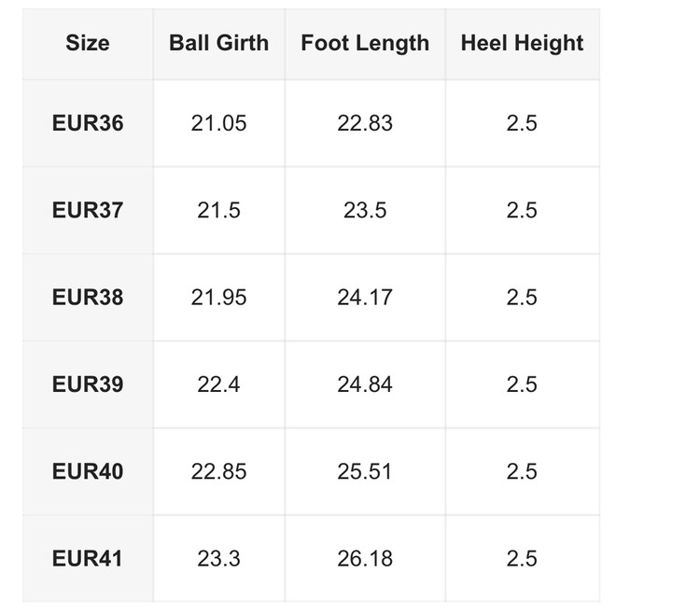Click foot length value 24.17
The image size is (700, 614).
[365, 298]
